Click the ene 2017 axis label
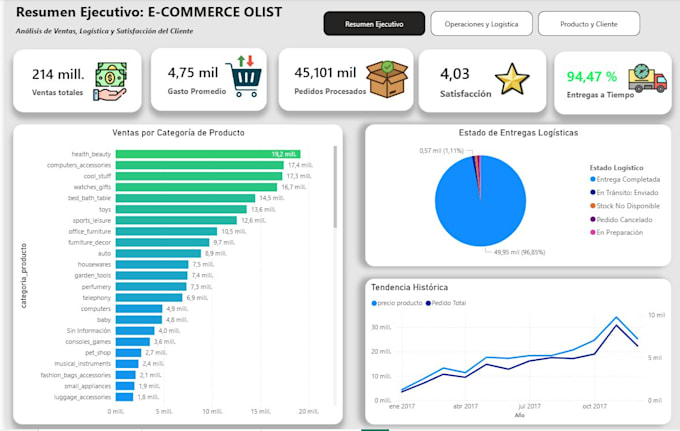The height and width of the screenshot is (431, 680). click(x=402, y=406)
